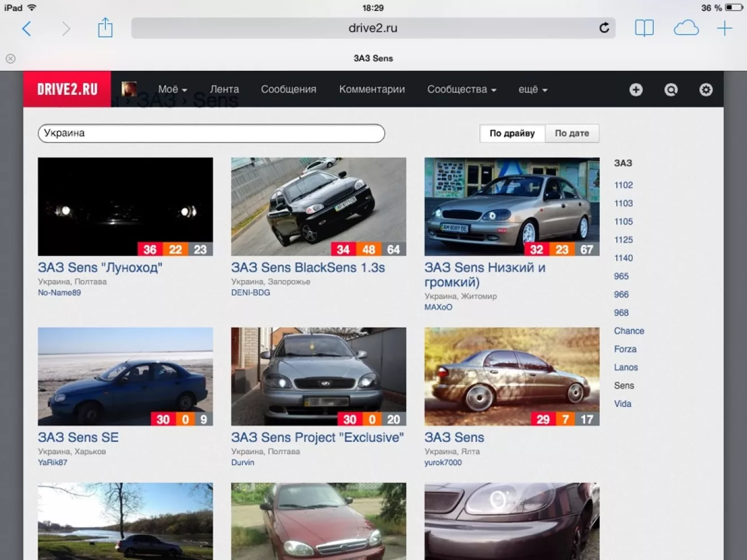Screen dimensions: 747x560
Task: Open the BlackSens 1.3s car thumbnail
Action: coord(319,206)
